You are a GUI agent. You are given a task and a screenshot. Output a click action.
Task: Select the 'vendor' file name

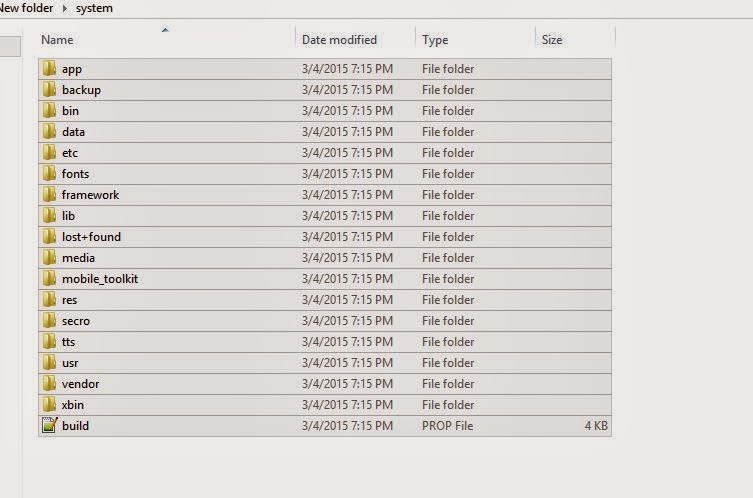[80, 384]
